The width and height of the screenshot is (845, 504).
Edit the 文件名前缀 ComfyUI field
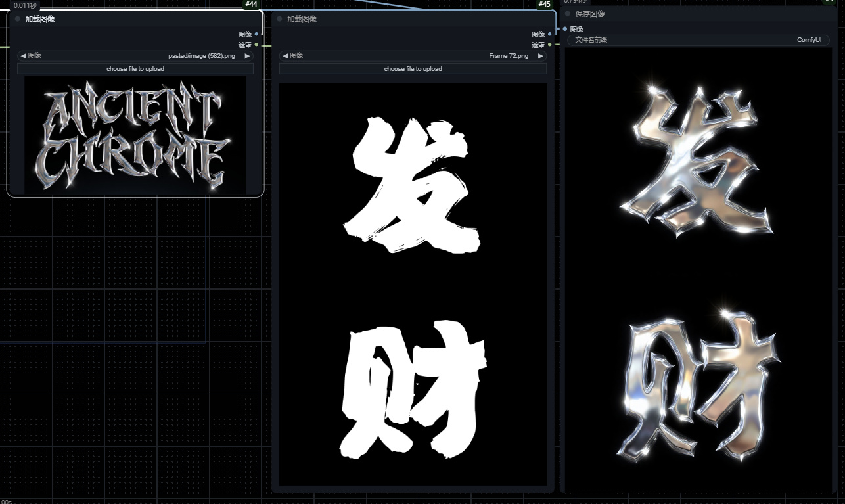pyautogui.click(x=698, y=40)
